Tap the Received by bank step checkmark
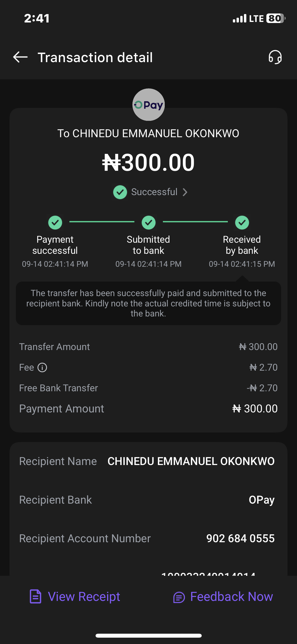 click(242, 223)
